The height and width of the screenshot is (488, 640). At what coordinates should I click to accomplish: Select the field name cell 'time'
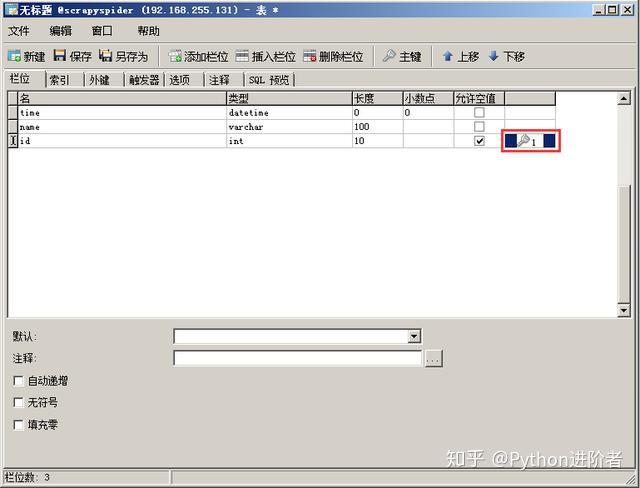tap(122, 113)
